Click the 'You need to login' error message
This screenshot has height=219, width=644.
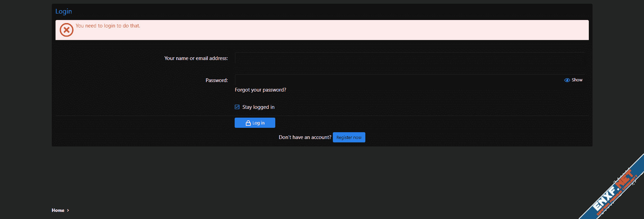[108, 26]
